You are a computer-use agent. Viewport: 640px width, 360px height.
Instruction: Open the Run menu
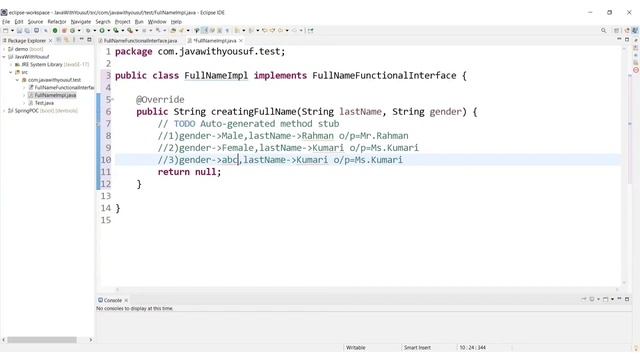(x=139, y=22)
